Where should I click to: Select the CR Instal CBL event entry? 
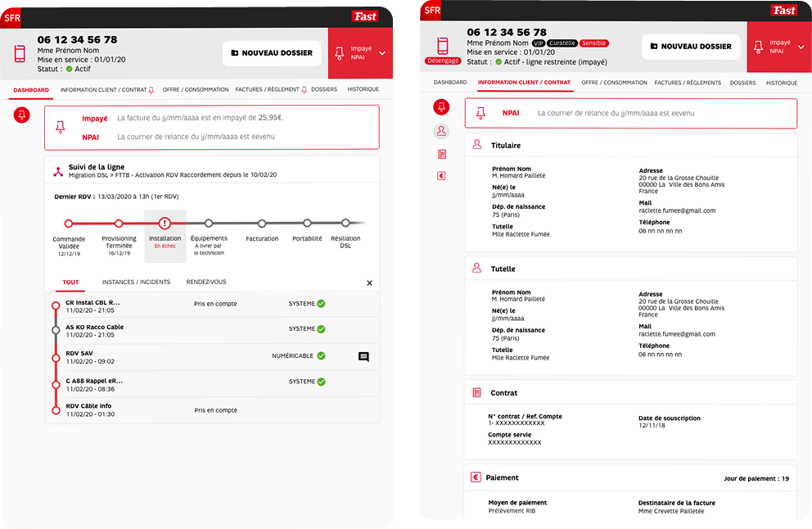(94, 303)
